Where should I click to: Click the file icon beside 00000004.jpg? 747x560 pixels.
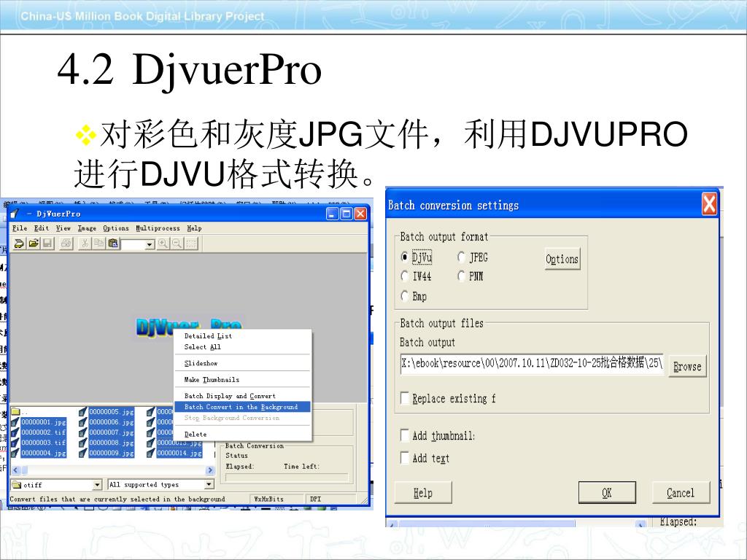click(x=15, y=453)
